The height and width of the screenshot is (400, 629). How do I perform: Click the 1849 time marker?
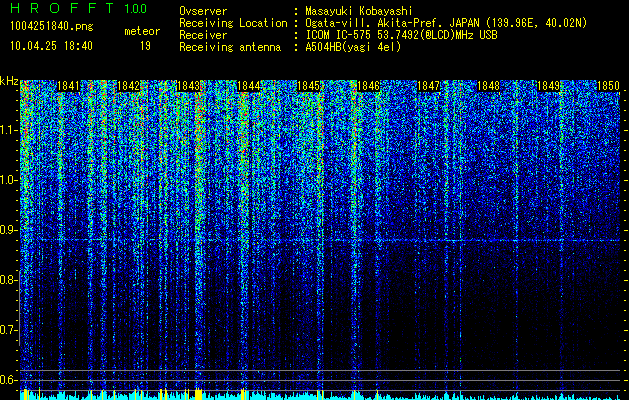(548, 86)
